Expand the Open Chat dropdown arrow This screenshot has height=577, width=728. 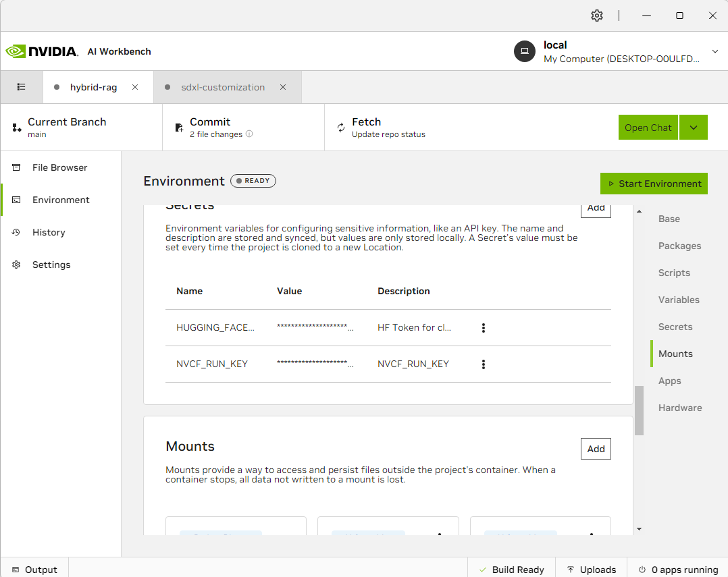694,128
